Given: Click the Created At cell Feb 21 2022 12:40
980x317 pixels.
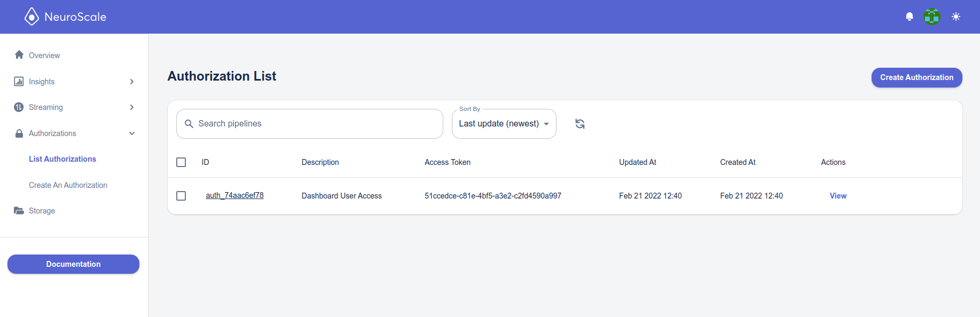Looking at the screenshot, I should [751, 196].
